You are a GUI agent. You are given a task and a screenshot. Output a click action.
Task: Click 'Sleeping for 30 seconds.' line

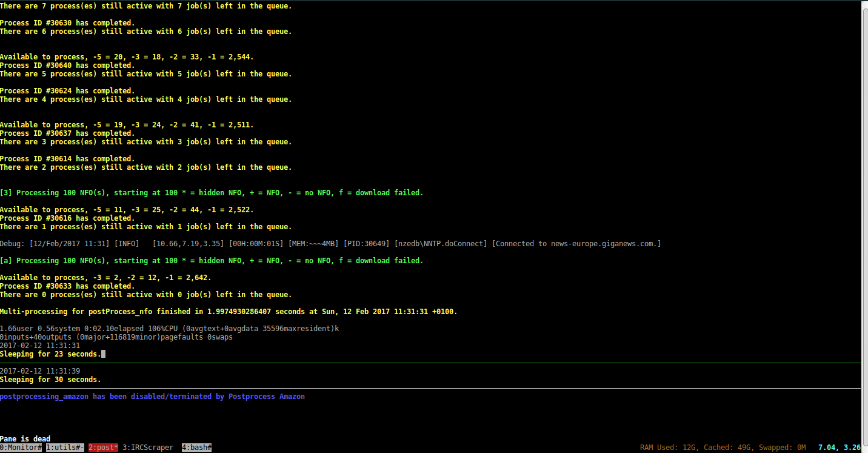pyautogui.click(x=50, y=380)
